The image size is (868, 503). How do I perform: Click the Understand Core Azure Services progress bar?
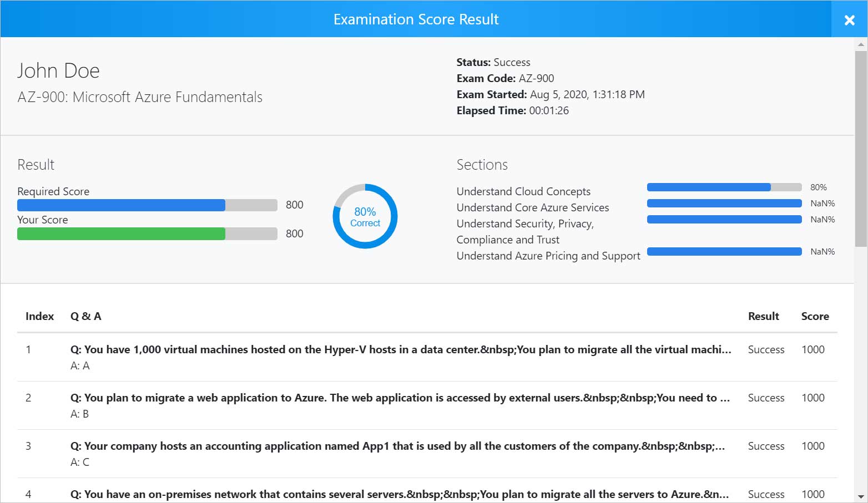[x=724, y=204]
